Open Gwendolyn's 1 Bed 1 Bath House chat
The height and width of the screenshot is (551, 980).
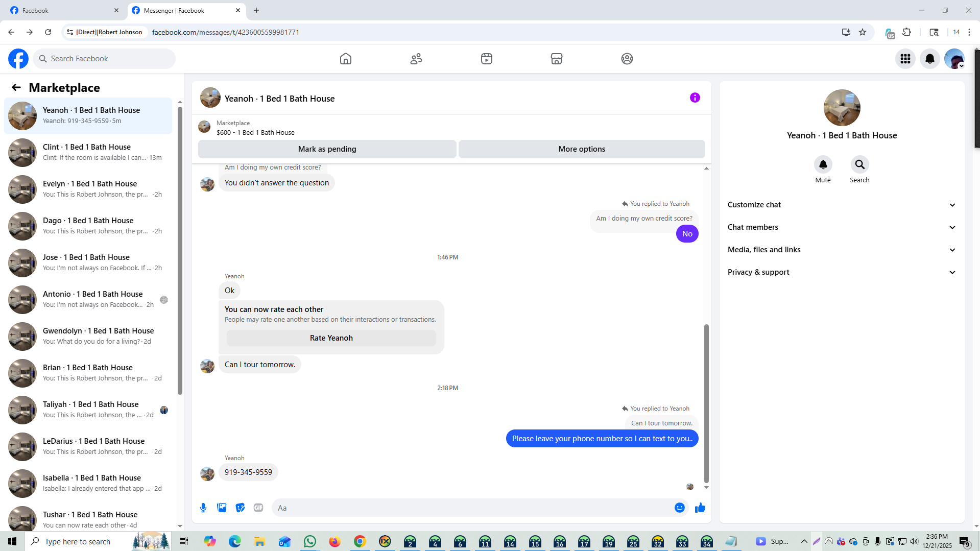coord(88,337)
